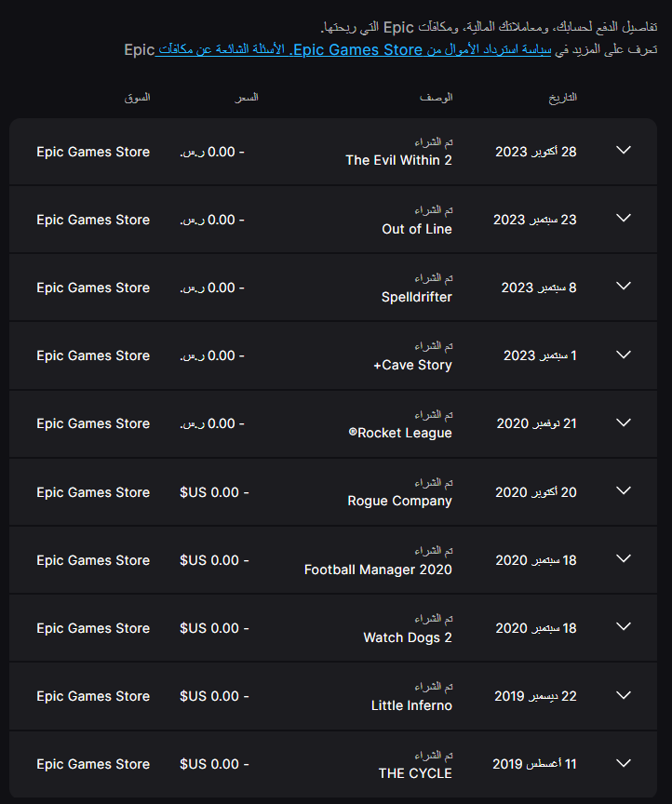Image resolution: width=672 pixels, height=804 pixels.
Task: Click the Out of Line game title
Action: click(416, 229)
